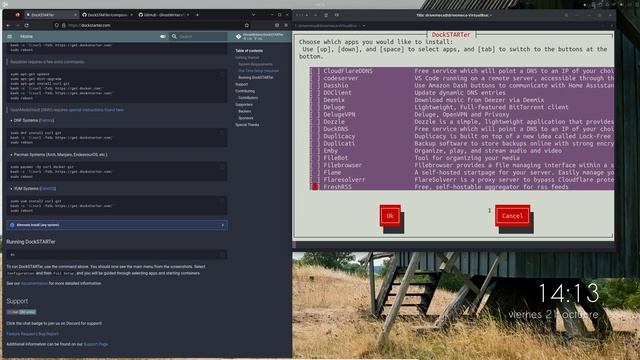Viewport: 640px width, 360px height.
Task: Close the first DockSTARTer tab
Action: (x=75, y=15)
